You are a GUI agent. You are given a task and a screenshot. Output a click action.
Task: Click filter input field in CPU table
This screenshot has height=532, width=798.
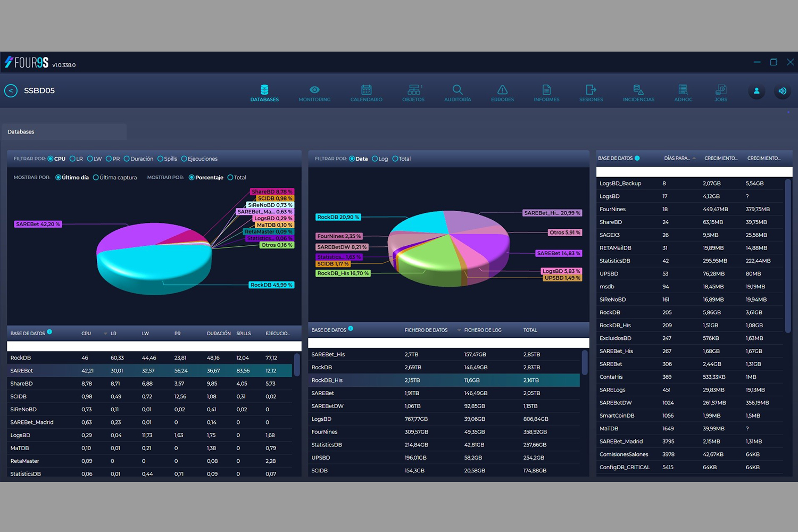pyautogui.click(x=154, y=346)
